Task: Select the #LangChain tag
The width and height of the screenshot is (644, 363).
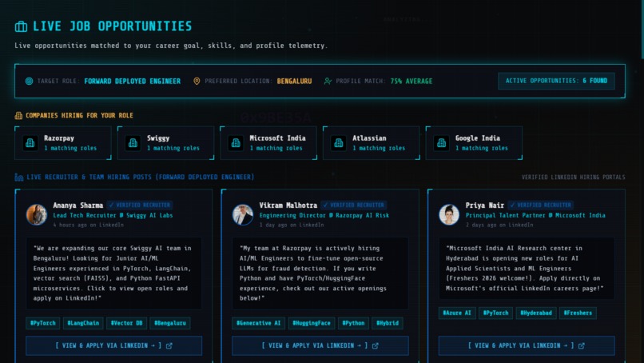Action: [x=83, y=323]
